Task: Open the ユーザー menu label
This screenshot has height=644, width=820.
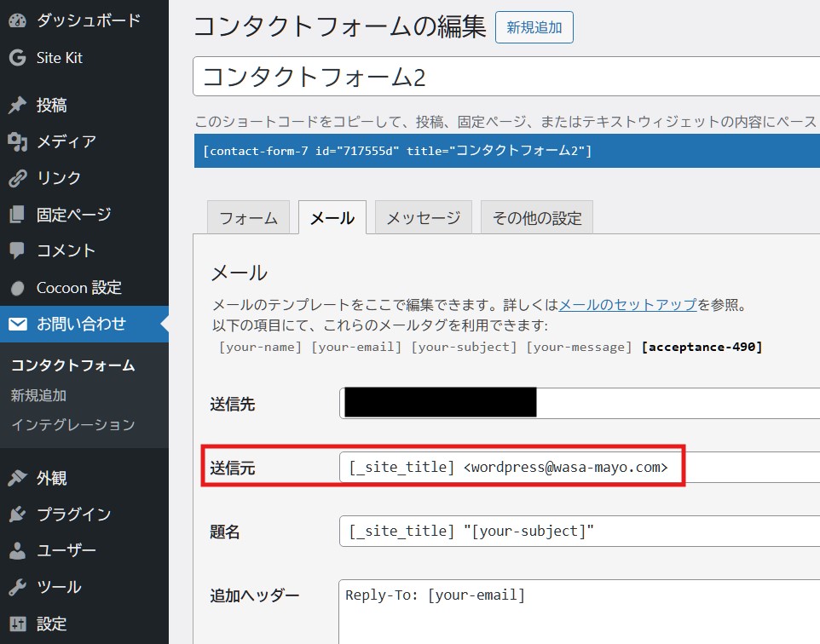Action: (x=66, y=551)
